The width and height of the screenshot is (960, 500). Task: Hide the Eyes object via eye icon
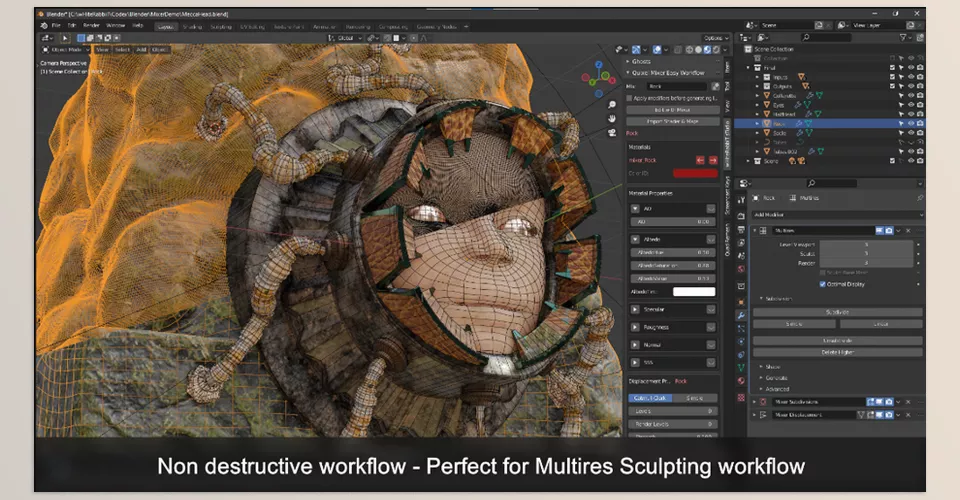(910, 105)
